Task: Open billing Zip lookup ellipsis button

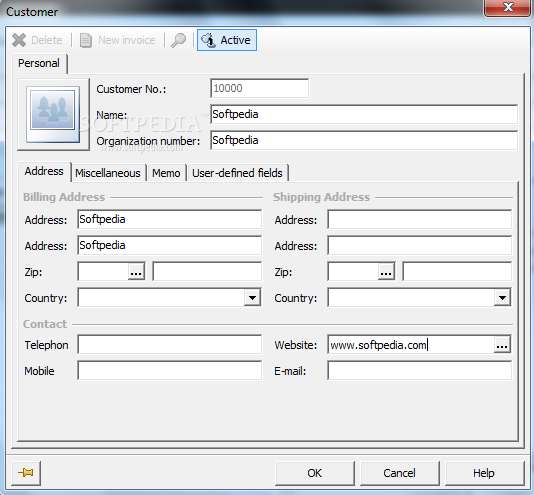Action: tap(136, 272)
